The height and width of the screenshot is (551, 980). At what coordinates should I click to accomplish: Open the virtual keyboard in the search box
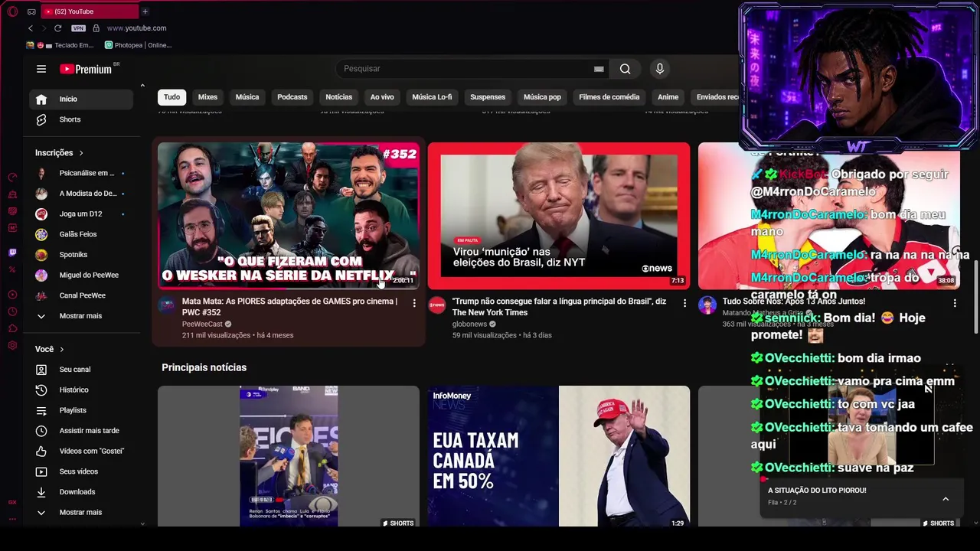599,69
